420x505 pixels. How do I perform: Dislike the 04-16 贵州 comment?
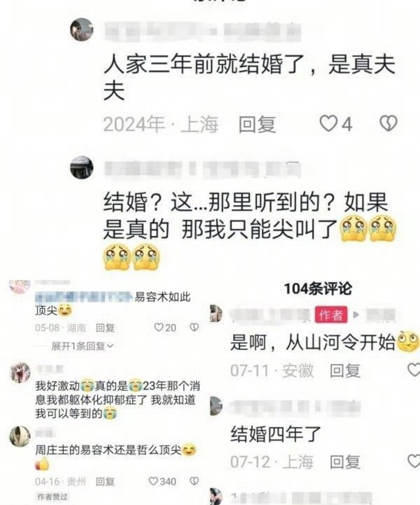coord(194,481)
